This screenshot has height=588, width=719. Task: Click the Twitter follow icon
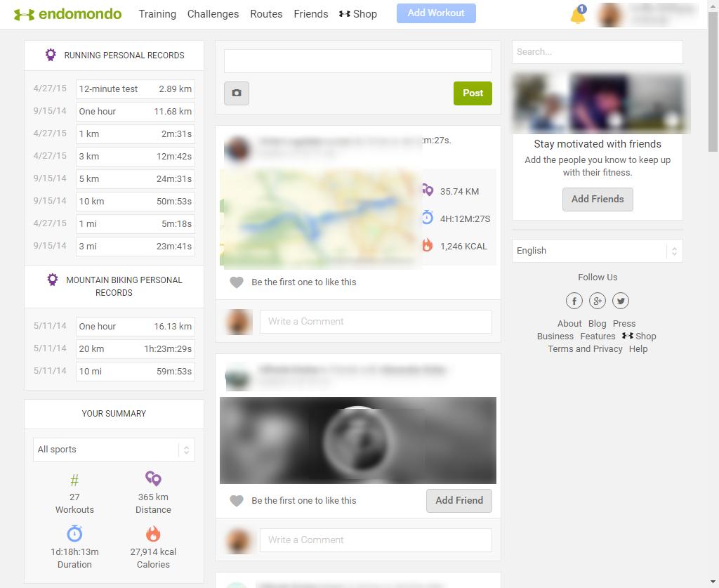coord(621,301)
